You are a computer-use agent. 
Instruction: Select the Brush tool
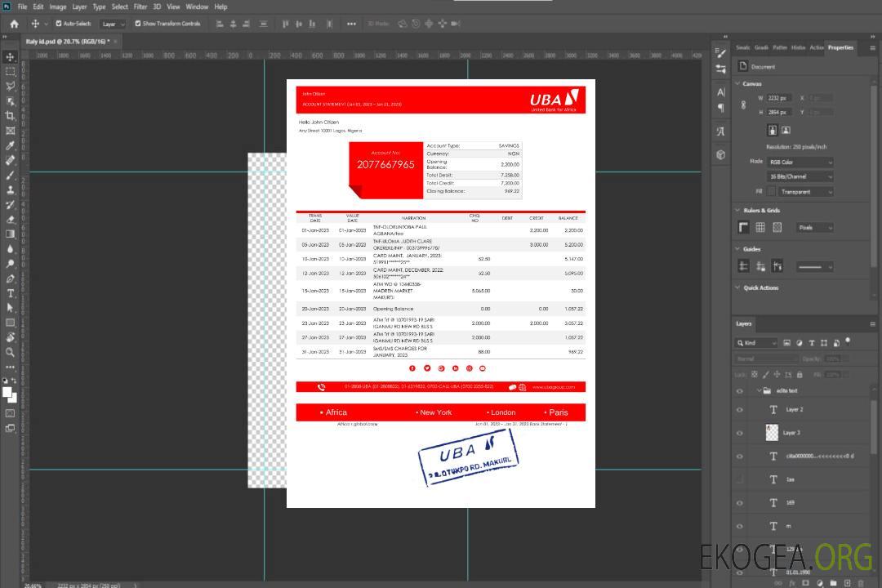(10, 175)
